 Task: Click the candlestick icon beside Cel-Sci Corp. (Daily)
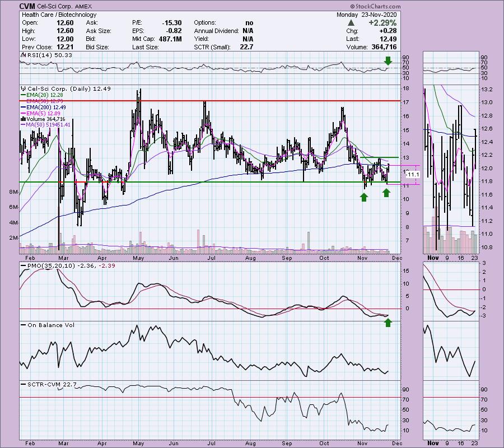pyautogui.click(x=23, y=88)
